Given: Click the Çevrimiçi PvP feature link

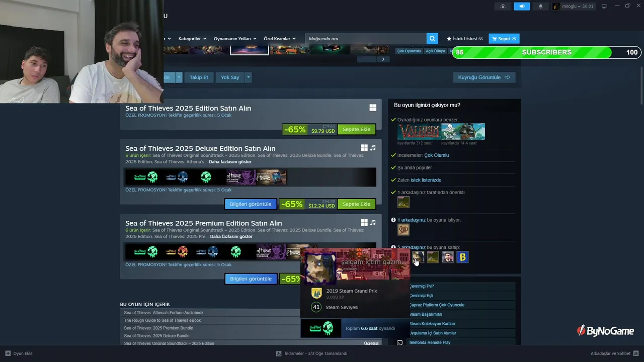Looking at the screenshot, I should [422, 286].
